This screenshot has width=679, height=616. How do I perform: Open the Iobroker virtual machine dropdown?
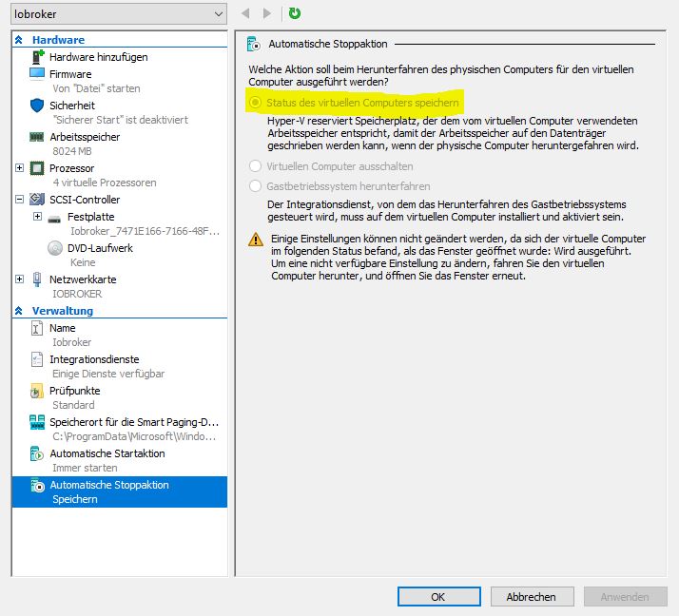tap(119, 14)
